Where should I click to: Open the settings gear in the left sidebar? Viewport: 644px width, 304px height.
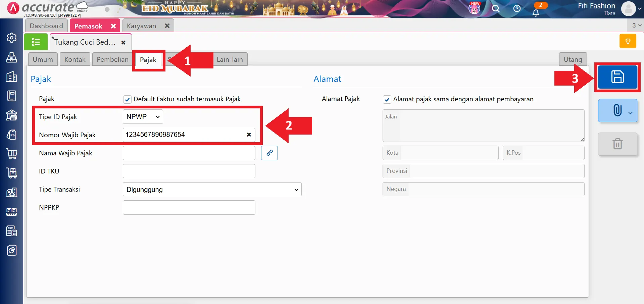click(12, 38)
